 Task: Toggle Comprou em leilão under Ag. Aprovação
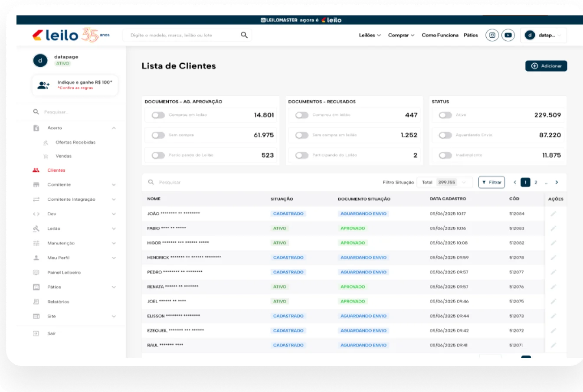158,115
